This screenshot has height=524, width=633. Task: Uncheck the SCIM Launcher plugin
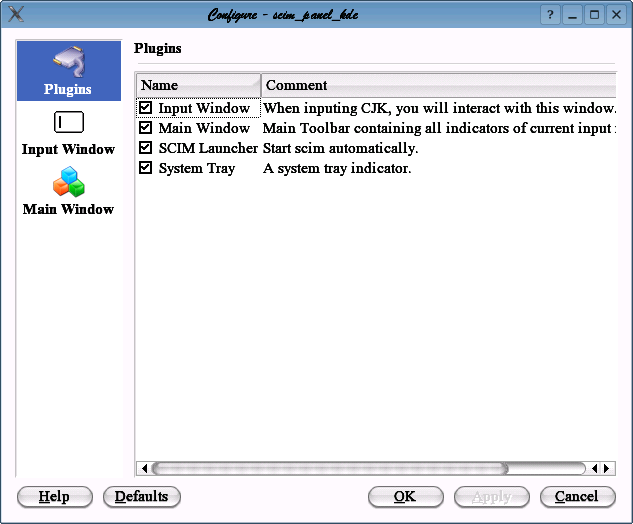[x=146, y=148]
